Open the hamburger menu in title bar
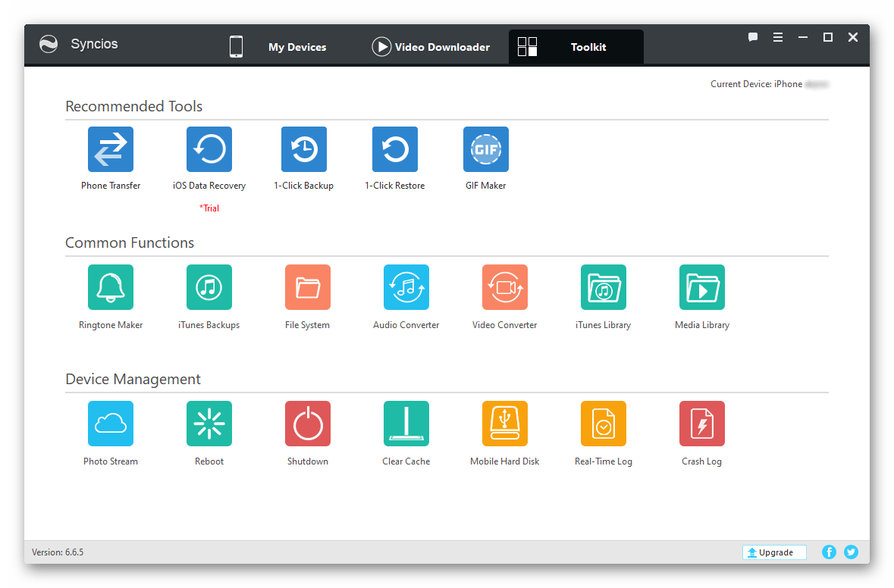The image size is (894, 588). tap(778, 37)
